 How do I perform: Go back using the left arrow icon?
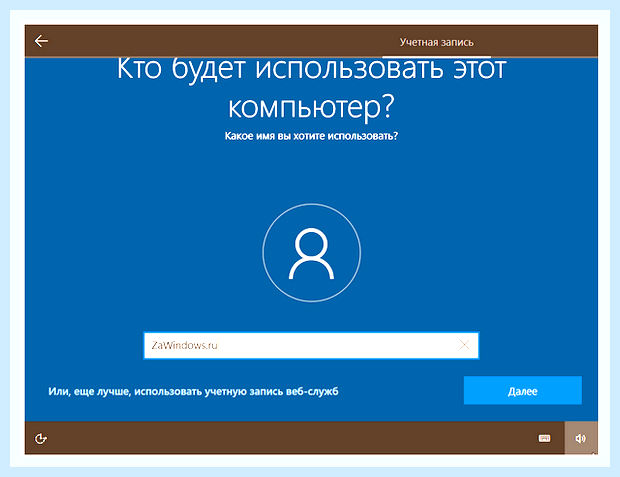coord(41,41)
